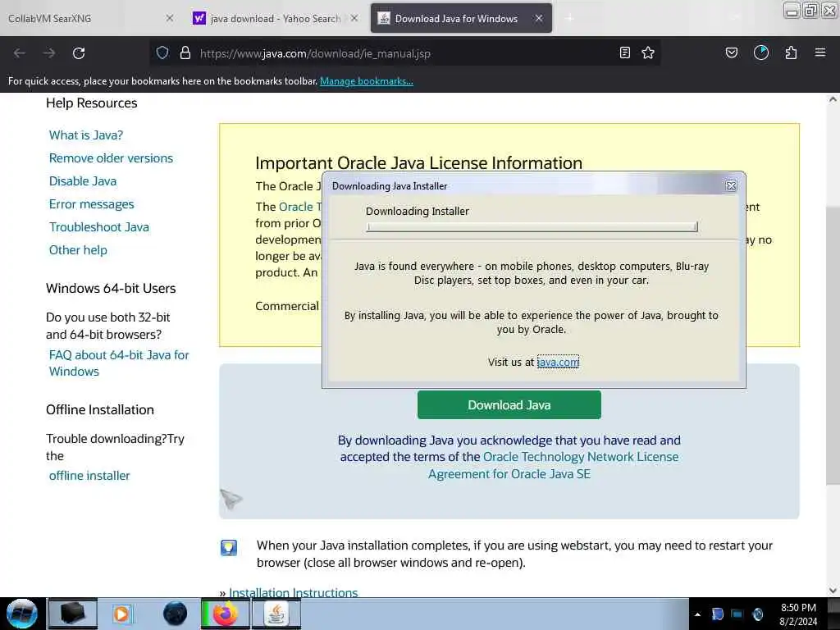Open Firefox account profile icon
This screenshot has width=840, height=630.
[x=761, y=52]
